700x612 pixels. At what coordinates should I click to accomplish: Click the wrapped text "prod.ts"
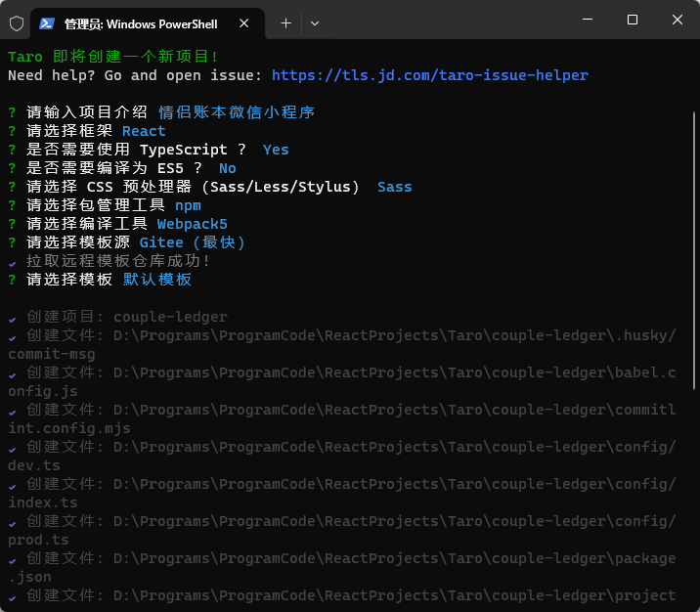(38, 540)
